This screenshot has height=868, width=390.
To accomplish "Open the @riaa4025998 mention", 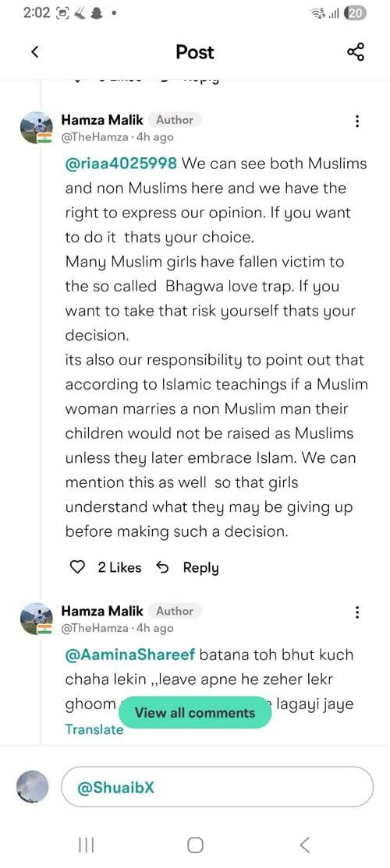I will tap(121, 164).
